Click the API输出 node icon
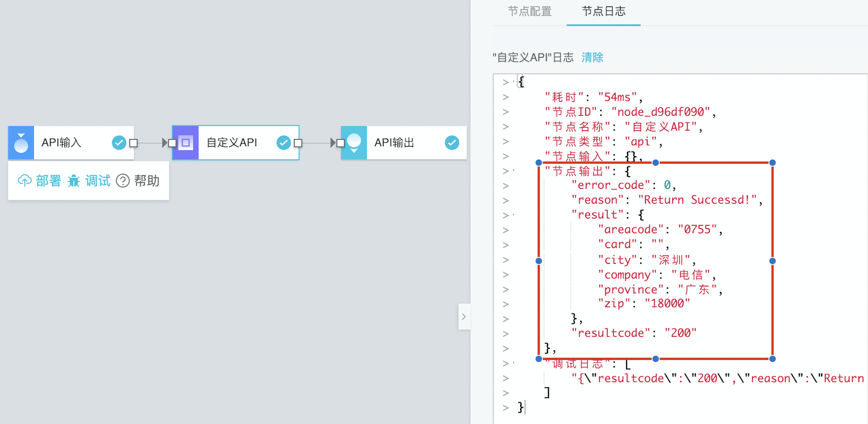The width and height of the screenshot is (868, 424). [354, 142]
